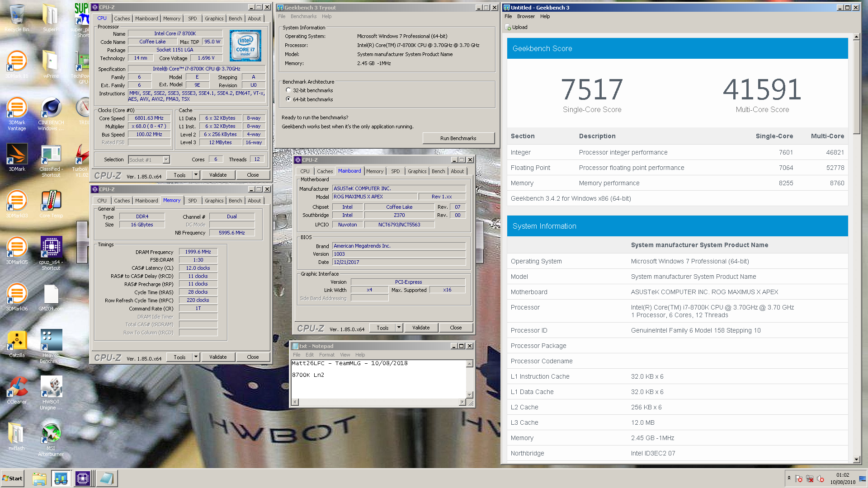Viewport: 868px width, 488px height.
Task: Open the wPrime folder icon
Action: (x=51, y=64)
